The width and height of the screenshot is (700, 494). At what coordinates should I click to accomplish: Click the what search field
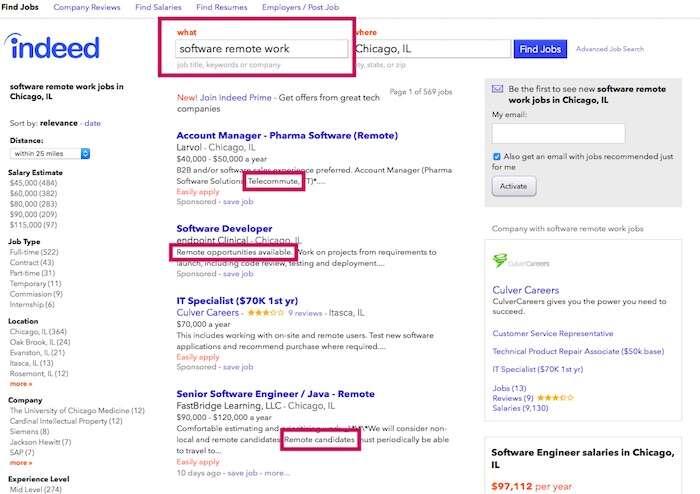pos(262,49)
